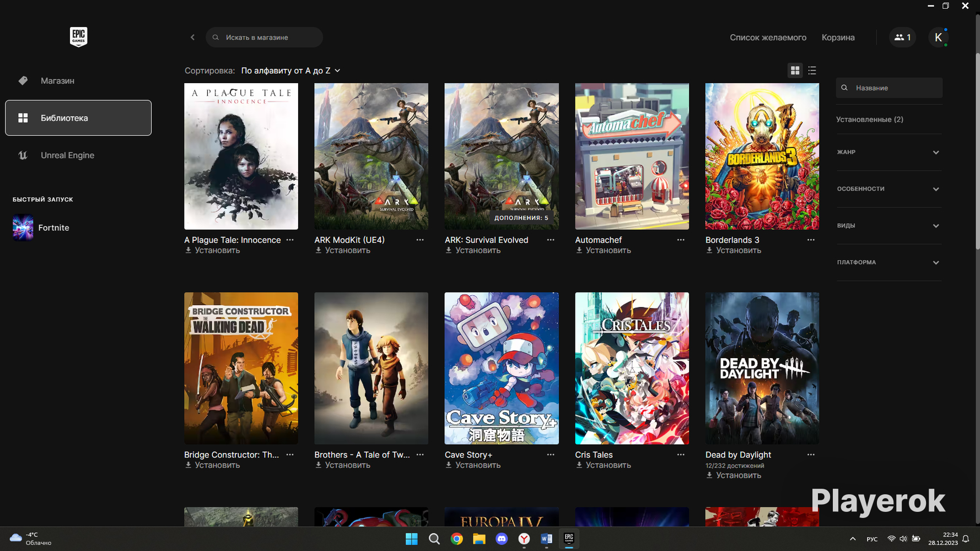Open more options for Bridge Constructor
This screenshot has height=551, width=980.
click(290, 455)
